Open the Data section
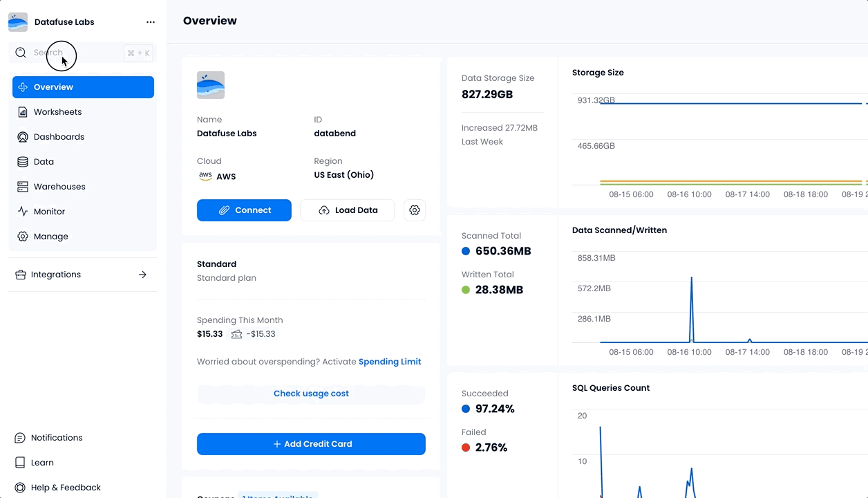 click(x=83, y=162)
